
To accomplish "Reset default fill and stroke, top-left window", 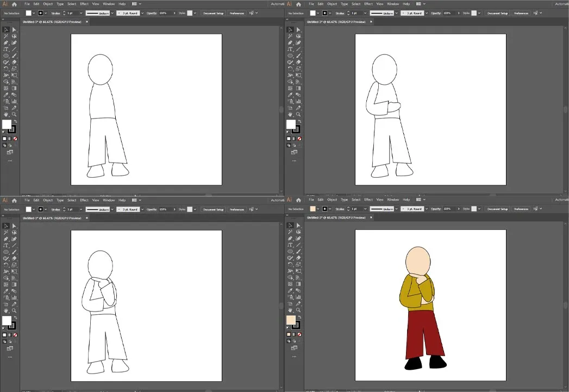I will 4,132.
